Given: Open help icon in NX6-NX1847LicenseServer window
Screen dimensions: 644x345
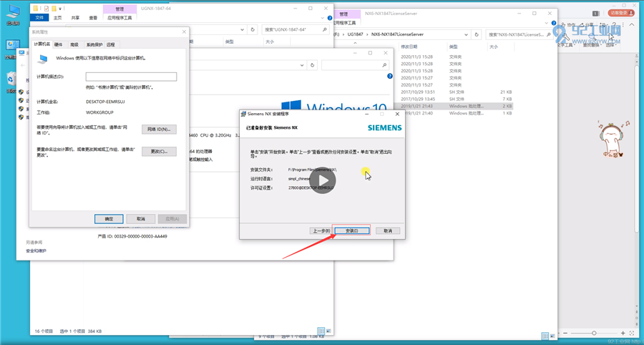Looking at the screenshot, I should click(x=554, y=23).
